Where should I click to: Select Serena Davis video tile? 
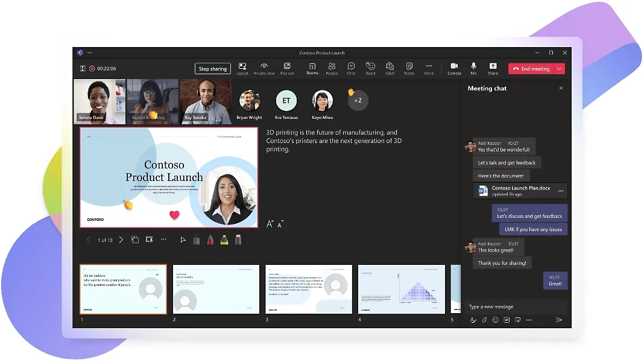[100, 101]
